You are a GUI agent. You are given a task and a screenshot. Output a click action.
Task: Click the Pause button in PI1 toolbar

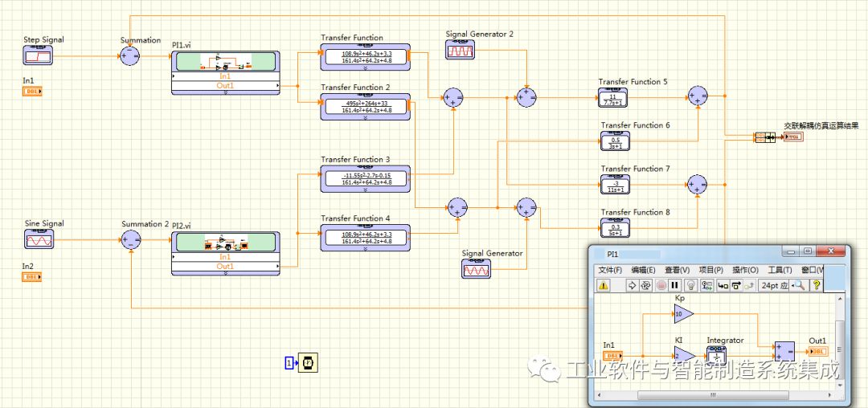tap(674, 285)
